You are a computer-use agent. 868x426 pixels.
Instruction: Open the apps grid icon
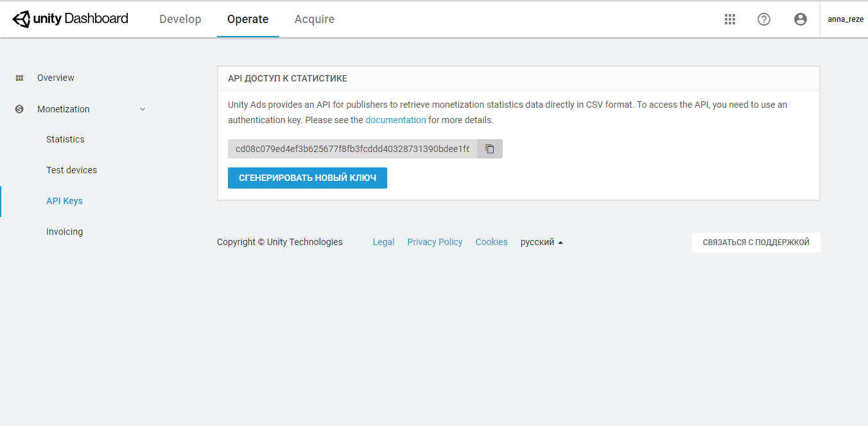(730, 19)
